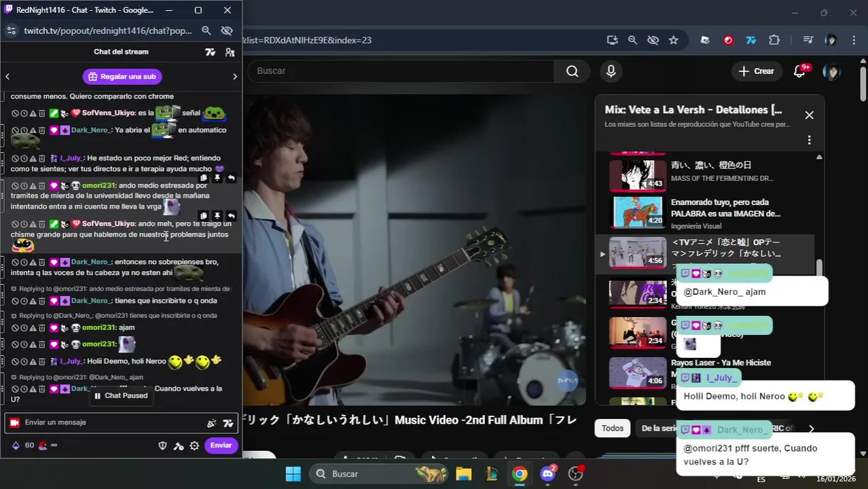868x489 pixels.
Task: Delete omori231's 'ajam' chat message
Action: pyautogui.click(x=41, y=328)
